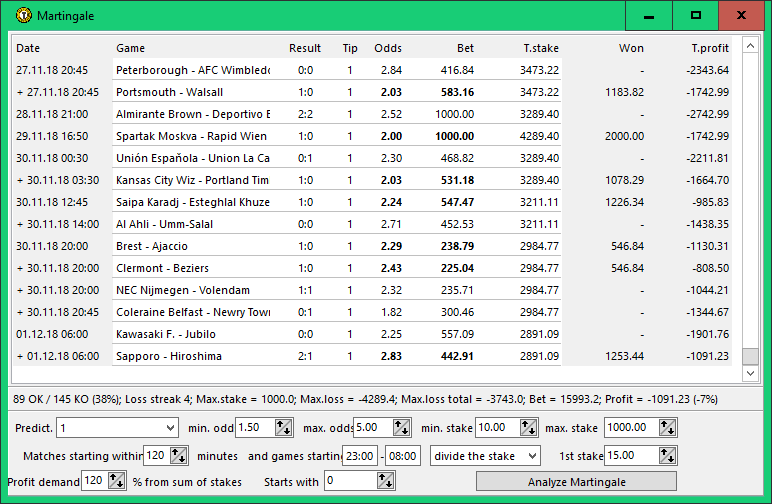
Task: Select the Spartak Moskva - Rapid Wien row
Action: 192,136
